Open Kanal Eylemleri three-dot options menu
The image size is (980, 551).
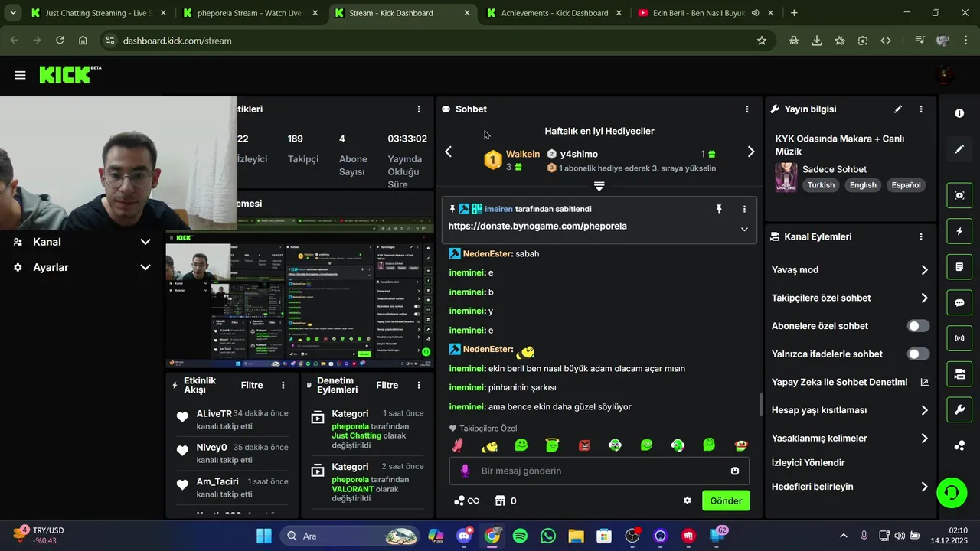coord(921,237)
